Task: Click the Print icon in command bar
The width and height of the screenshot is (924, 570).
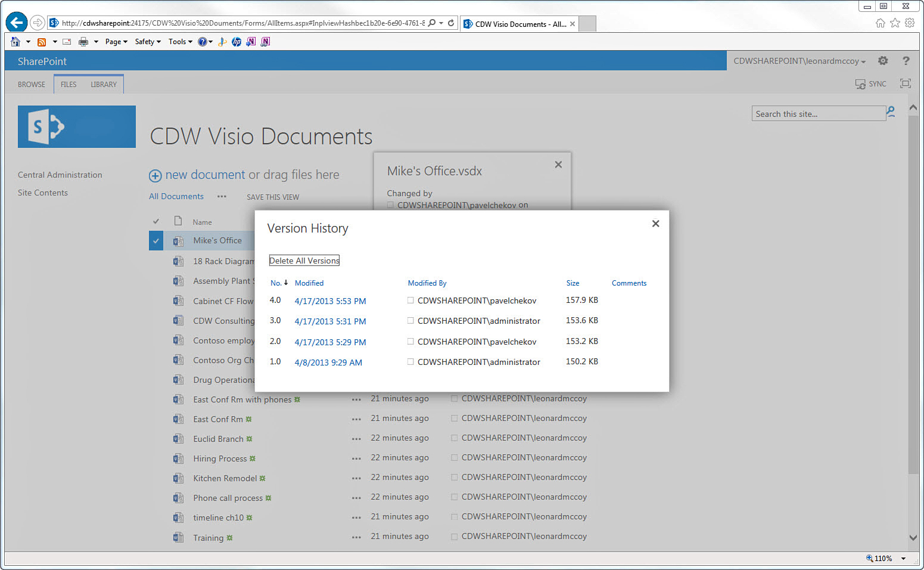Action: coord(83,42)
